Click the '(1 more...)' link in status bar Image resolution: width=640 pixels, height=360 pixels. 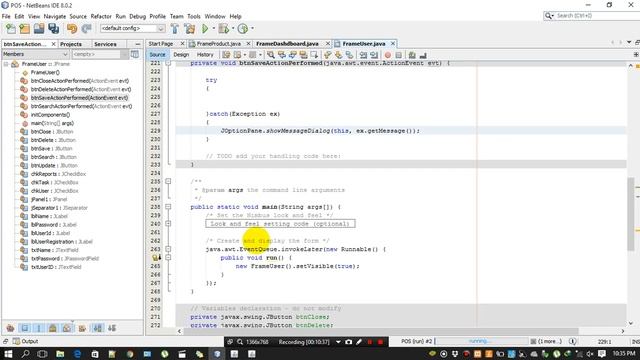[x=549, y=341]
